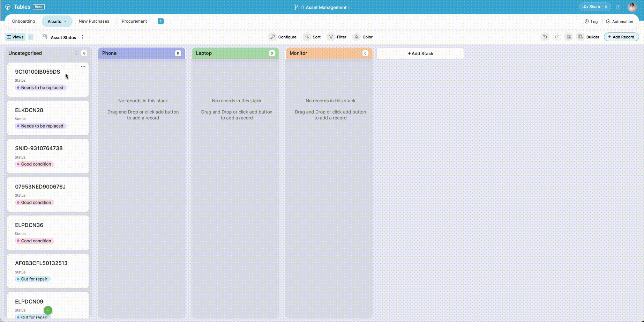Open the Log panel

[x=591, y=22]
